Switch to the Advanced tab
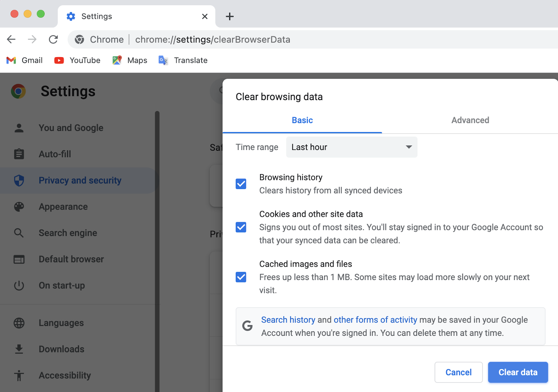This screenshot has width=558, height=392. [470, 120]
